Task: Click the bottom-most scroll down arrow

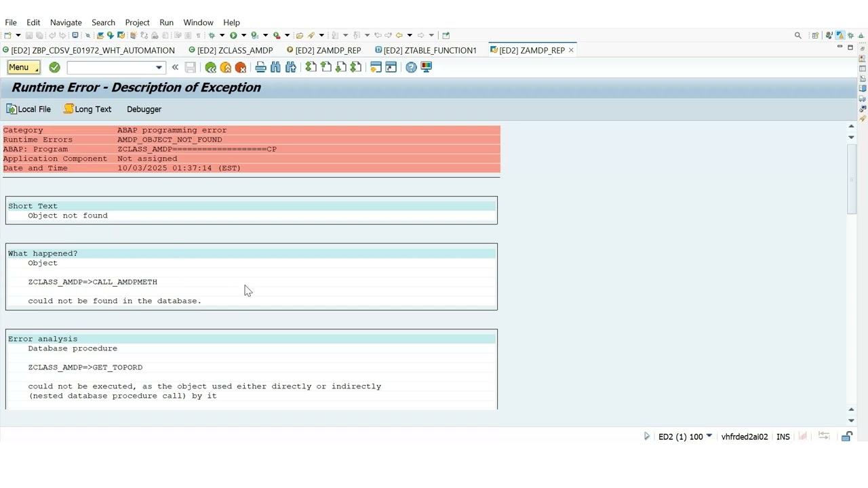Action: pos(851,420)
